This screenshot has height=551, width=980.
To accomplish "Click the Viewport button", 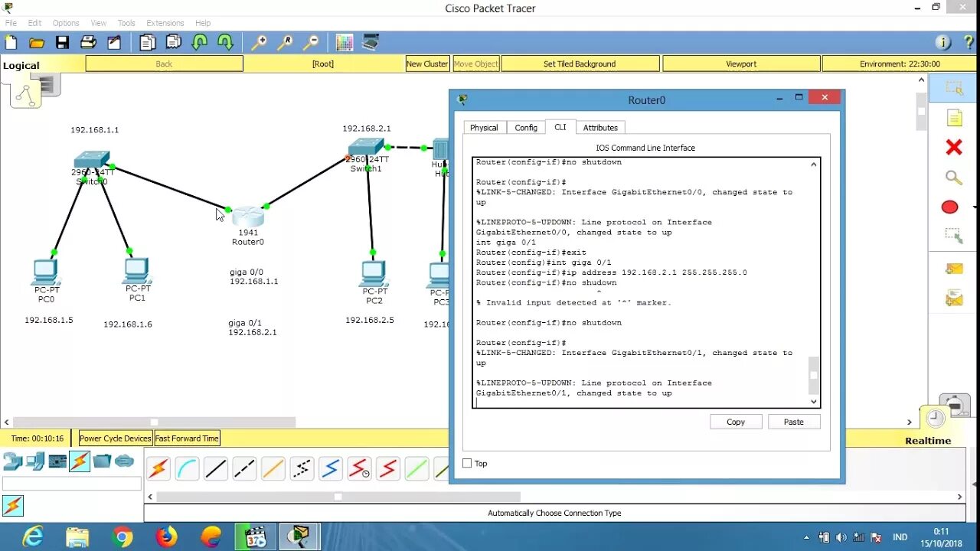I will pyautogui.click(x=741, y=64).
